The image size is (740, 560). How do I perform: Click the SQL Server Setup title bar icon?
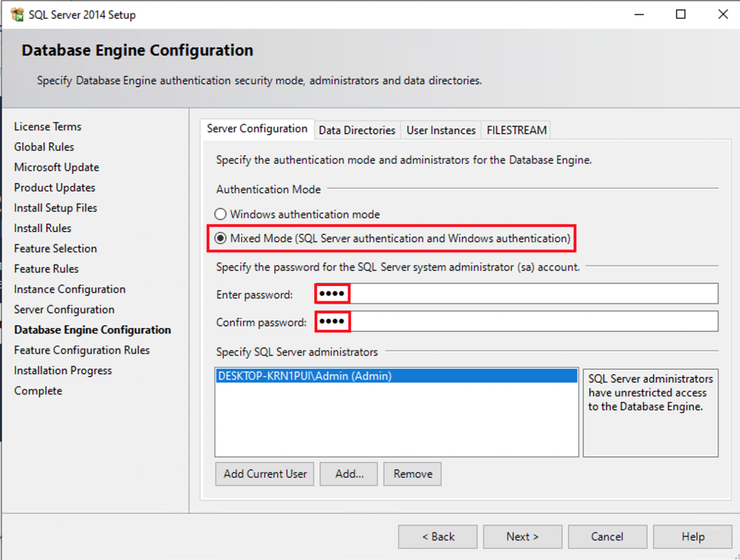(17, 14)
